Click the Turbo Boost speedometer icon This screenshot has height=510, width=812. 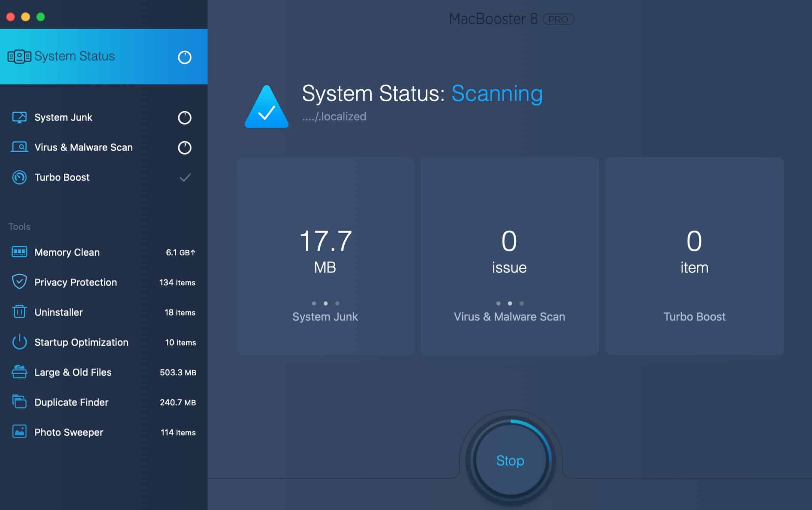click(20, 177)
